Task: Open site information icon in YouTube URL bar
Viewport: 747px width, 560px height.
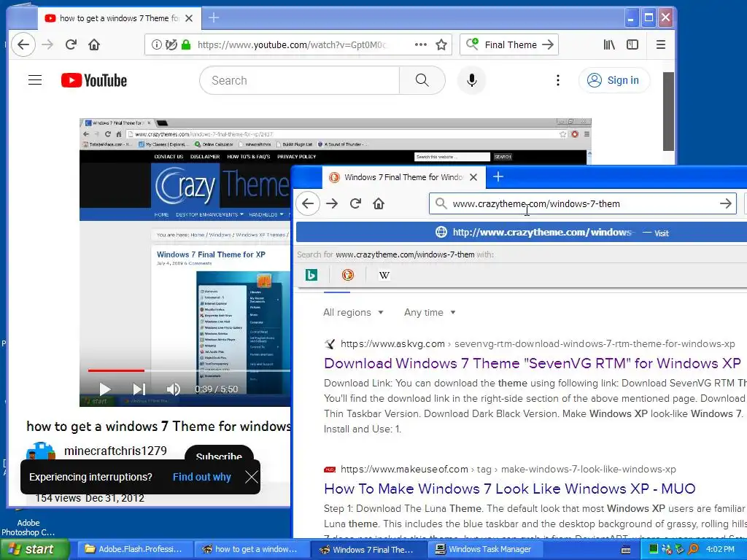Action: pyautogui.click(x=156, y=44)
